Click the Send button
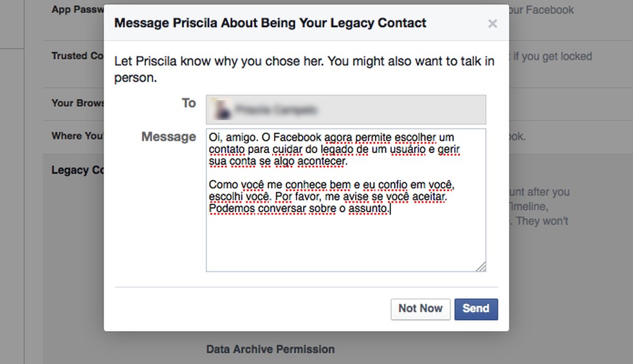This screenshot has width=633, height=364. pos(475,309)
